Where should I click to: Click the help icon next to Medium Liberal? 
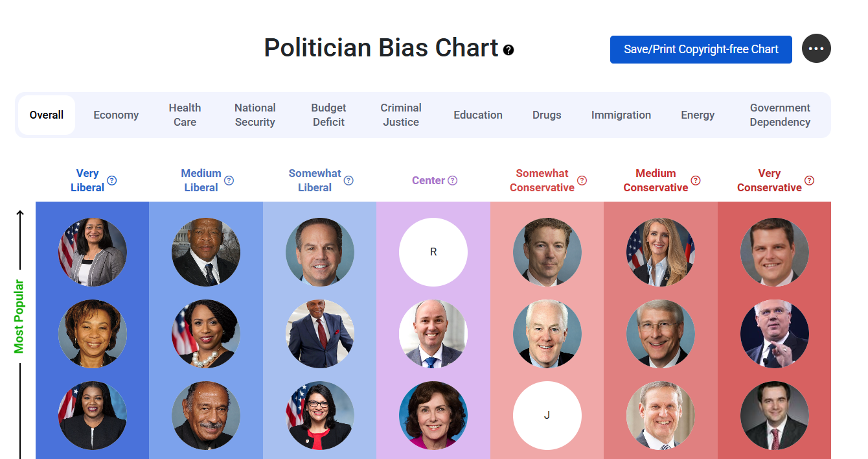tap(229, 181)
